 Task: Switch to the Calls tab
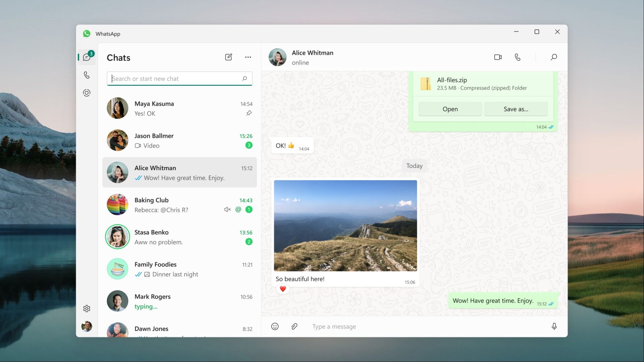click(x=87, y=75)
